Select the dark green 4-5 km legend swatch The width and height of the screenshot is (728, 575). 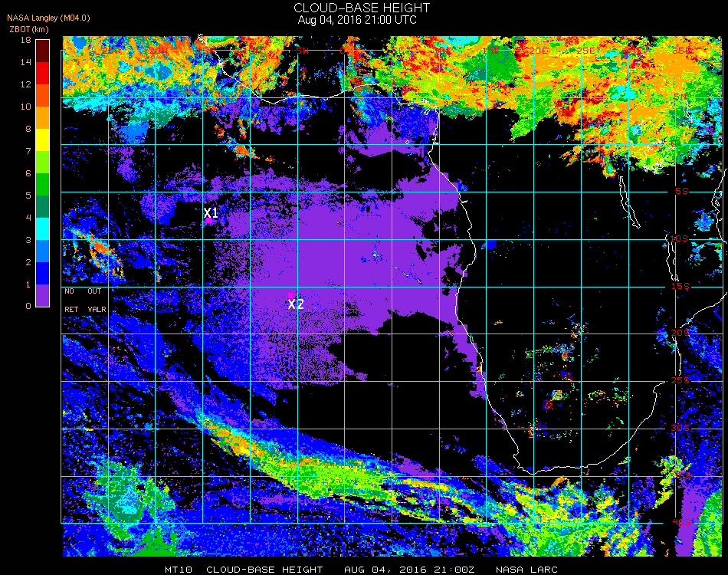(42, 206)
